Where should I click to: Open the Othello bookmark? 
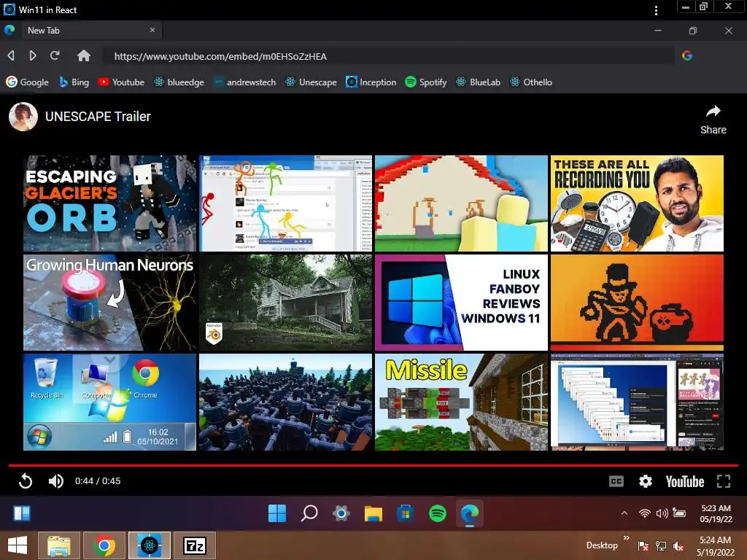[531, 82]
